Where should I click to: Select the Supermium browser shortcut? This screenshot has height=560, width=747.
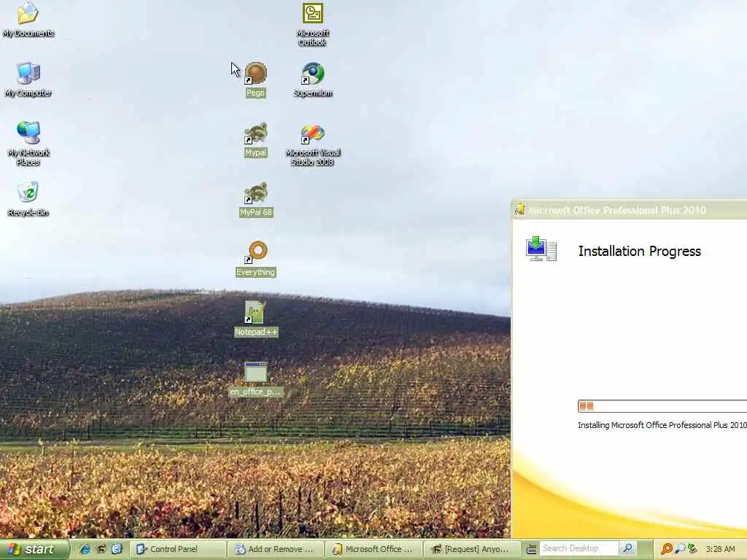(x=312, y=79)
